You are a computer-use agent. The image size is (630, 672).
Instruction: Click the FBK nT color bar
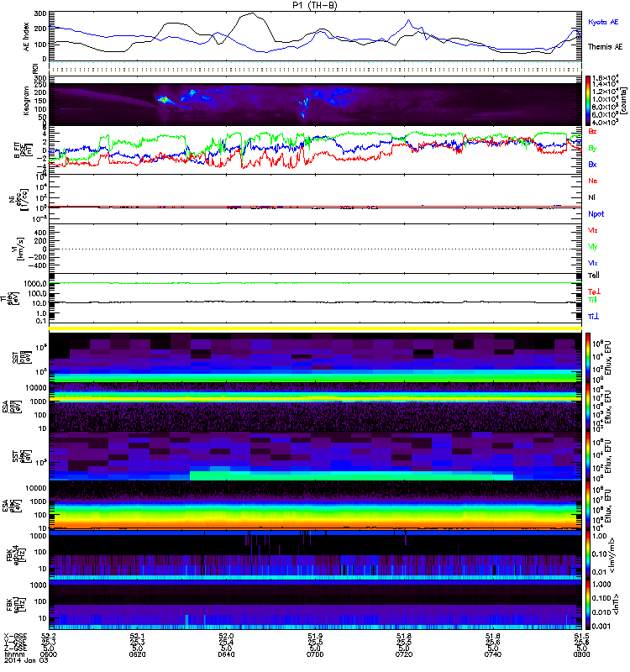click(x=588, y=605)
